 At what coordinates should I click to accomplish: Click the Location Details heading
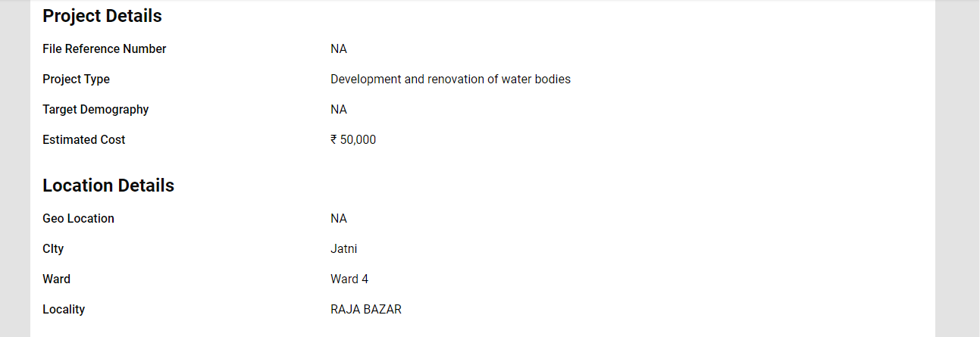(108, 186)
